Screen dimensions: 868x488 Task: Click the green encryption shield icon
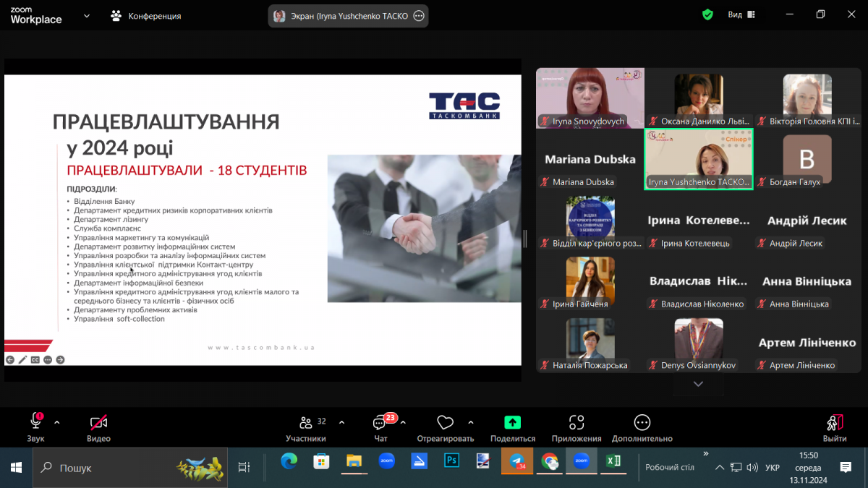coord(707,15)
